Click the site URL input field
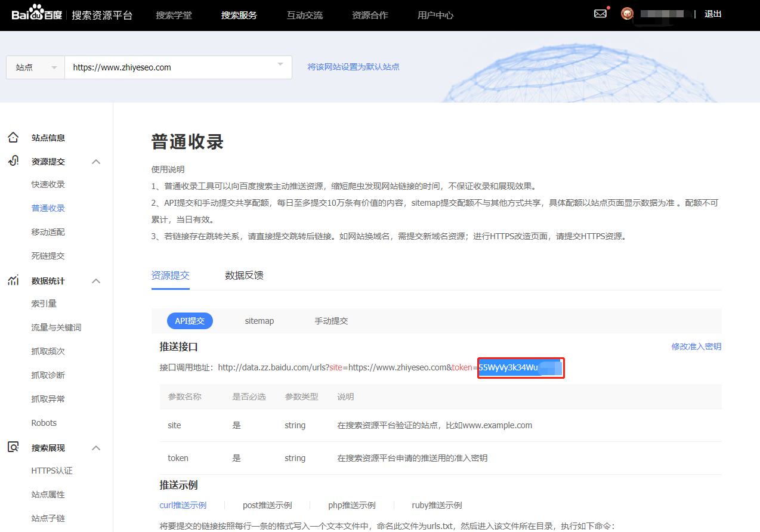This screenshot has height=532, width=760. pos(178,67)
